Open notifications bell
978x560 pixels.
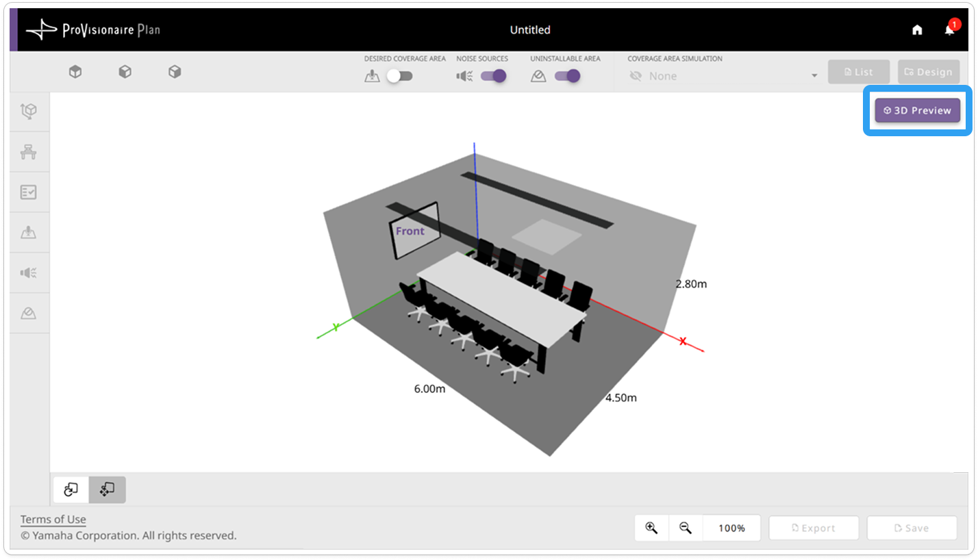click(x=949, y=29)
